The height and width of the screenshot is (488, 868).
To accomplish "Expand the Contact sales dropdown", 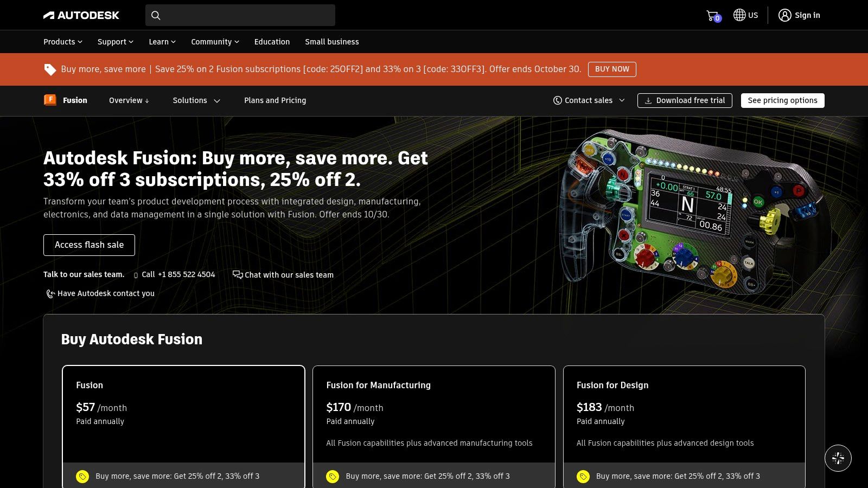I will click(589, 100).
